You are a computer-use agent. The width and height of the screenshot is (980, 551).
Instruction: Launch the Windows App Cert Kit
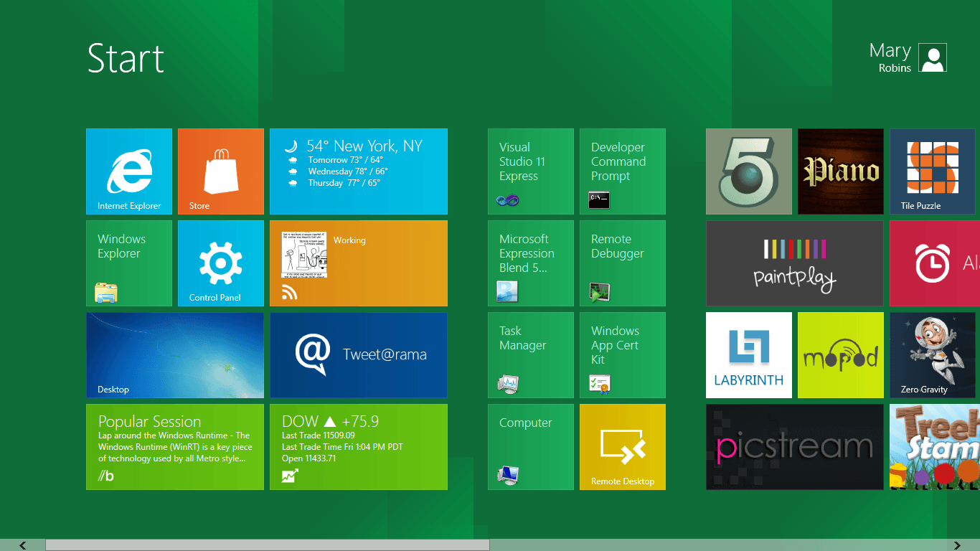click(x=622, y=355)
